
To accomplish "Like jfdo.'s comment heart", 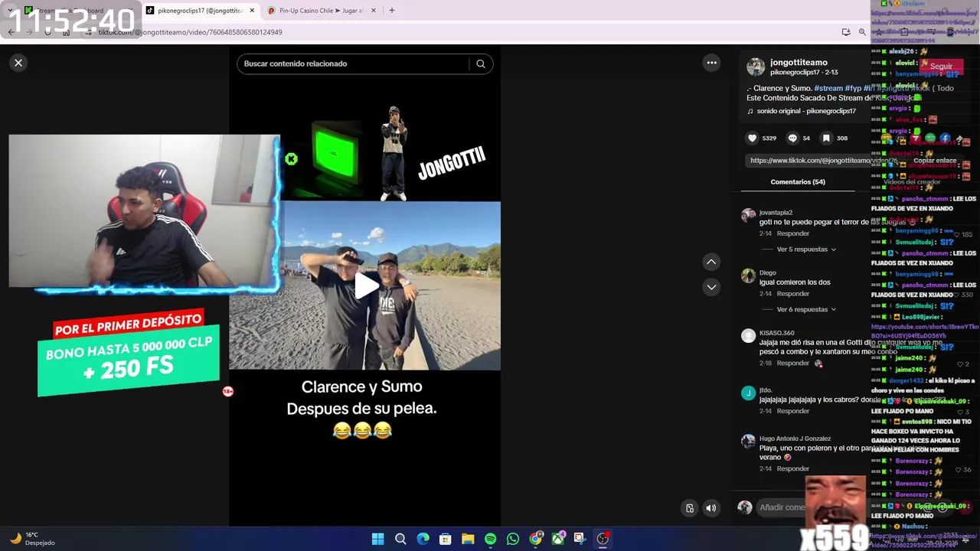I will pos(962,412).
